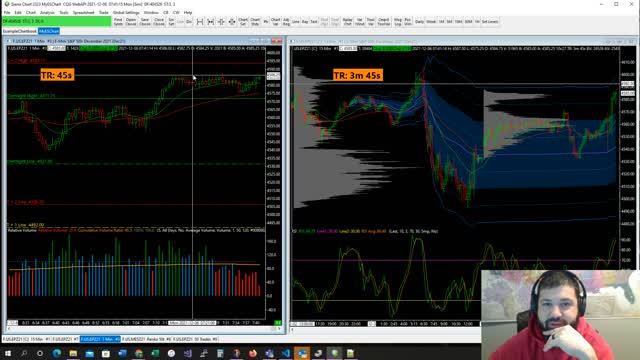Image resolution: width=640 pixels, height=360 pixels.
Task: Click the green symbol status box in the toolbar
Action: click(x=56, y=21)
